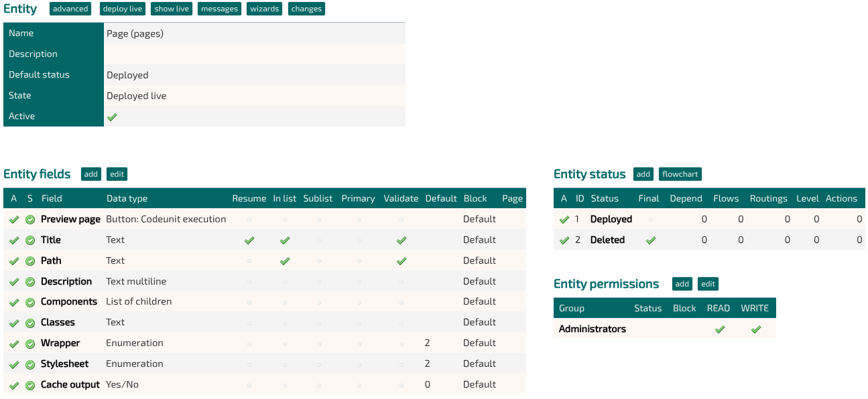The width and height of the screenshot is (868, 399).
Task: Open the Components field
Action: pyautogui.click(x=69, y=301)
